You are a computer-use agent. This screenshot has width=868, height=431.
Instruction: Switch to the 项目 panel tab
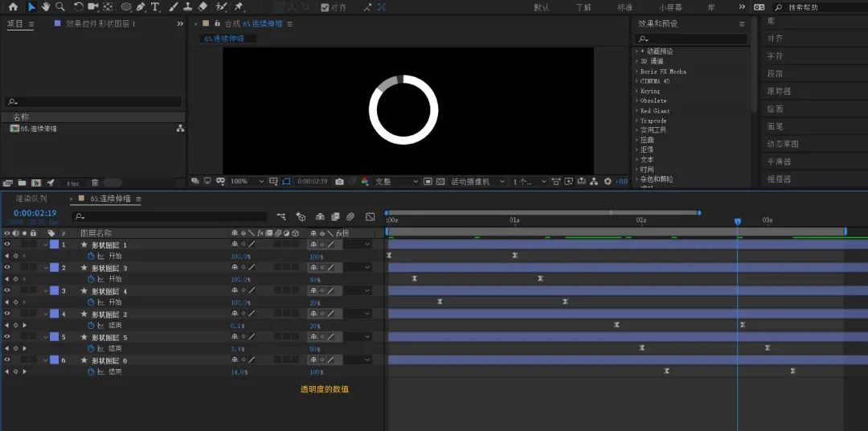tap(14, 24)
